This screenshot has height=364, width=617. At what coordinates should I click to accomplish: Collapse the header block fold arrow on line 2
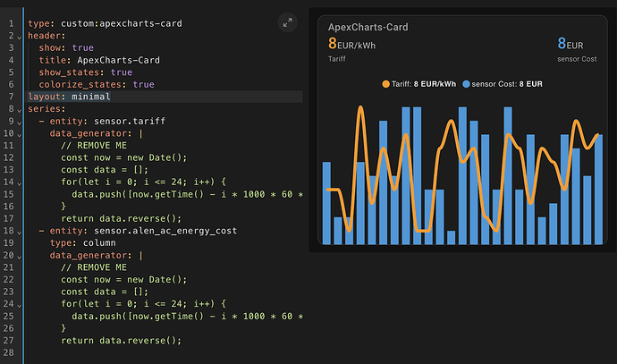pos(19,37)
